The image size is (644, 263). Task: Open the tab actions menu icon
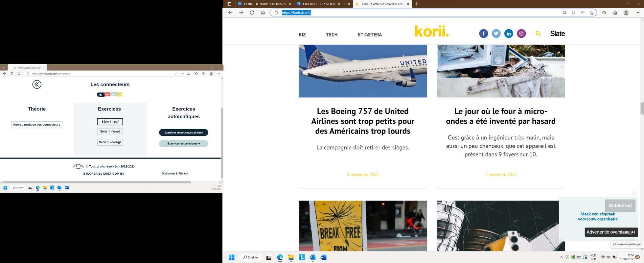pyautogui.click(x=229, y=4)
